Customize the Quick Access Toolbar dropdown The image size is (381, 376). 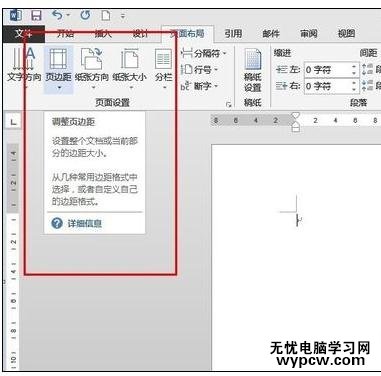point(123,16)
